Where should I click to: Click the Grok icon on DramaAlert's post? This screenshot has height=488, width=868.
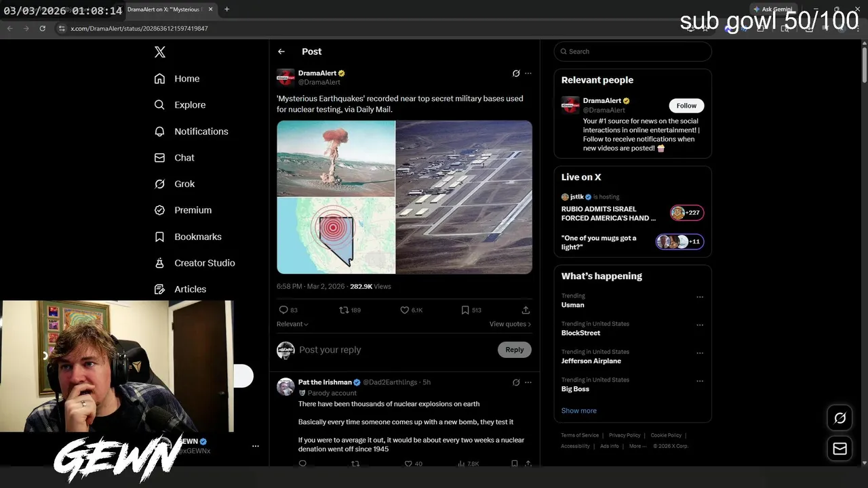(516, 73)
